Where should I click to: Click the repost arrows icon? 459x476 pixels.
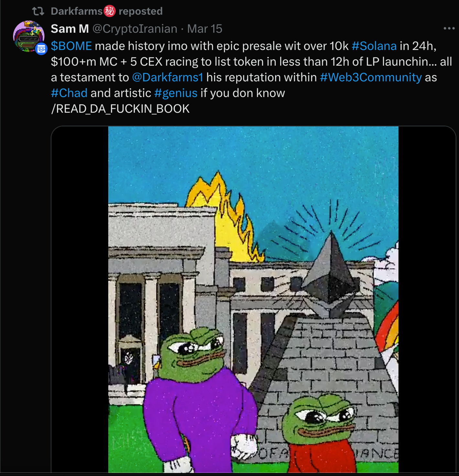(38, 11)
